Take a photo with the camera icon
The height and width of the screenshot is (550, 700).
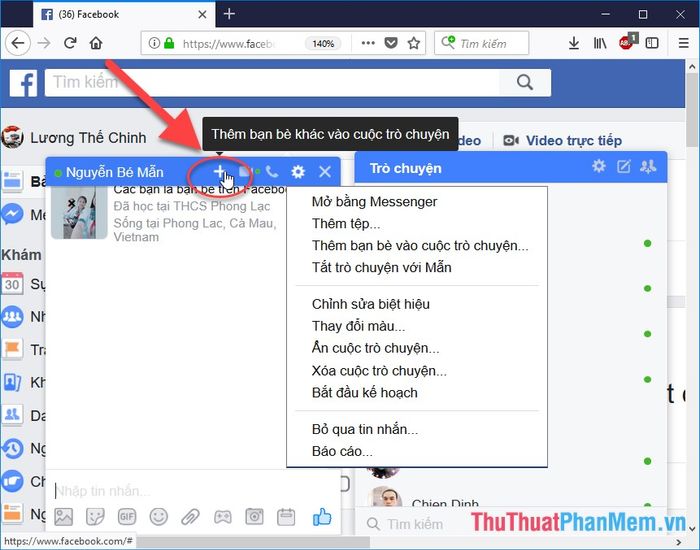[x=254, y=517]
